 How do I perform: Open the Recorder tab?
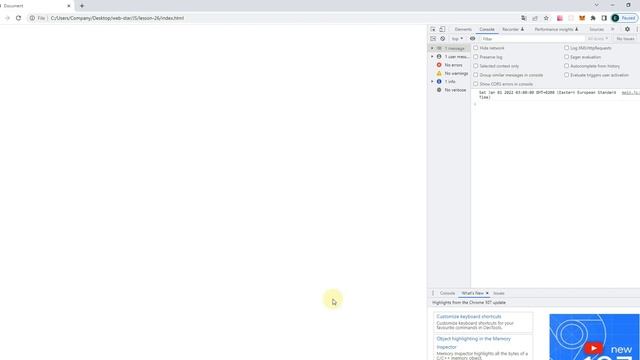click(513, 29)
